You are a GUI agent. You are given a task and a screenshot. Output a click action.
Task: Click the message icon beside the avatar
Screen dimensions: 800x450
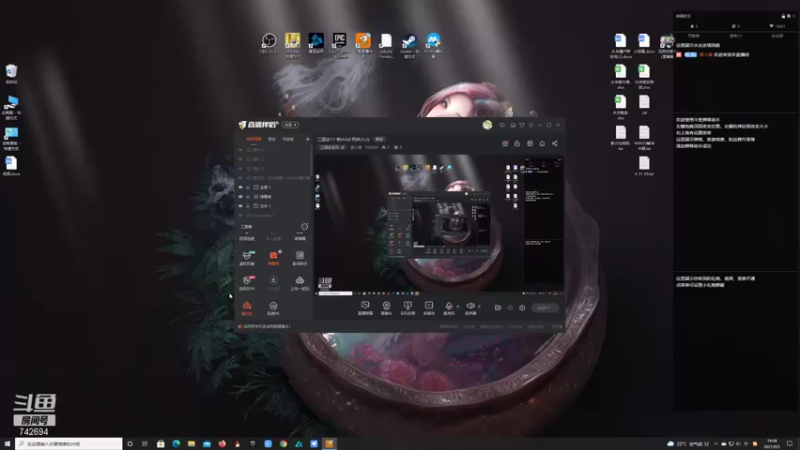(502, 125)
